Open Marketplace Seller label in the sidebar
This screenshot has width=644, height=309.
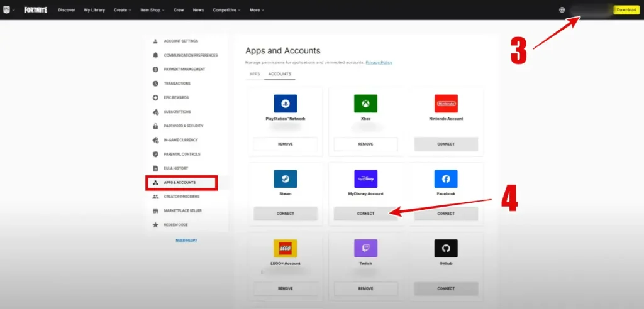pyautogui.click(x=183, y=210)
